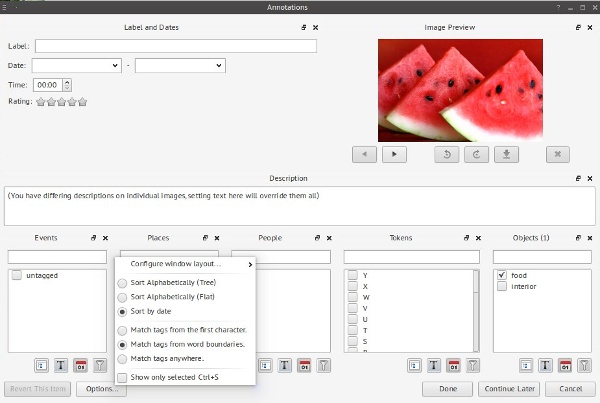The height and width of the screenshot is (403, 600).
Task: Click alphabetical sort T icon under People
Action: coord(284,365)
